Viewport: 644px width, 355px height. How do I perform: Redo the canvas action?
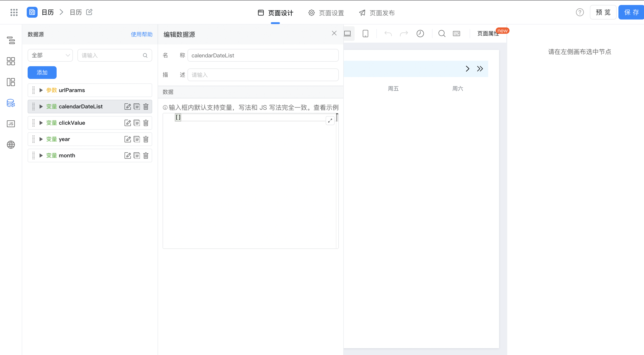pos(404,34)
